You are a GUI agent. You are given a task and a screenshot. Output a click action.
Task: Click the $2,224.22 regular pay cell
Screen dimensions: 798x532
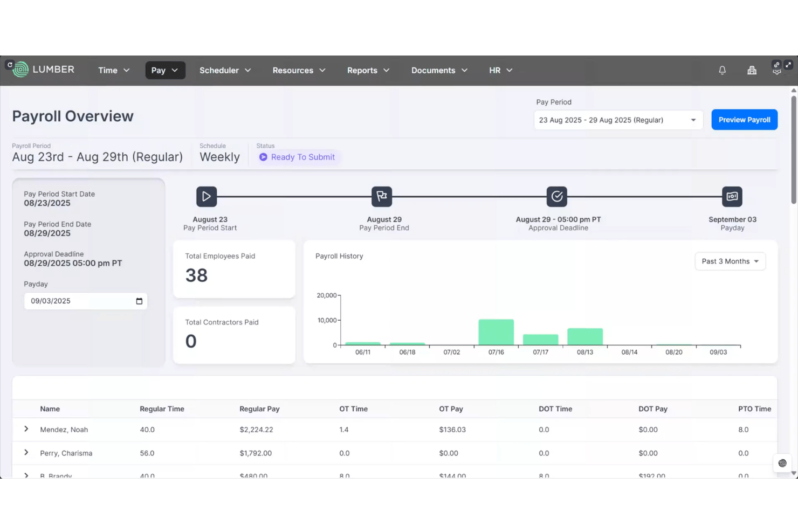click(x=256, y=430)
